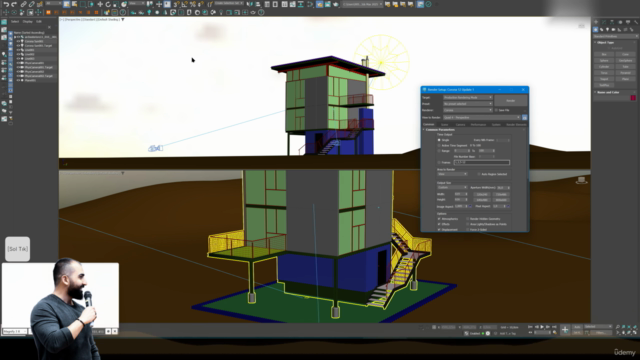Switch to the Camera tab in Render Setup
640x360 pixels.
point(460,124)
